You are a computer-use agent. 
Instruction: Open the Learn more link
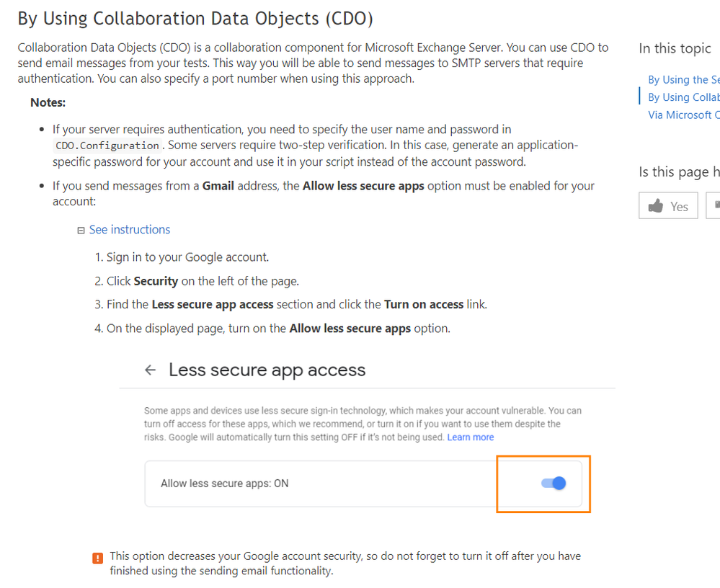coord(470,437)
